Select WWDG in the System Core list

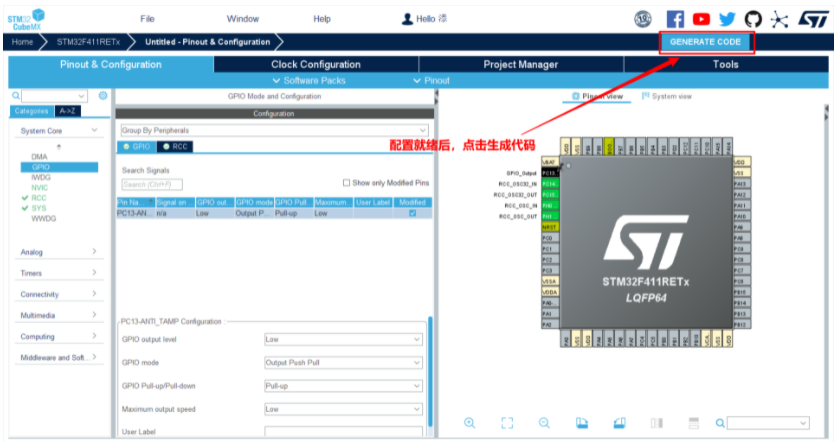(44, 218)
